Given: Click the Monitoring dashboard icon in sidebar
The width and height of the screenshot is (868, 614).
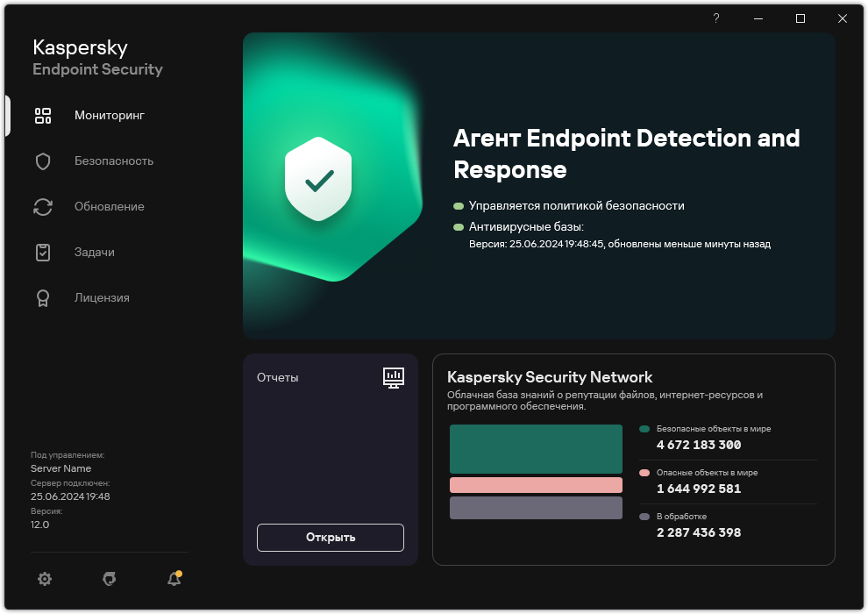Looking at the screenshot, I should [x=43, y=116].
